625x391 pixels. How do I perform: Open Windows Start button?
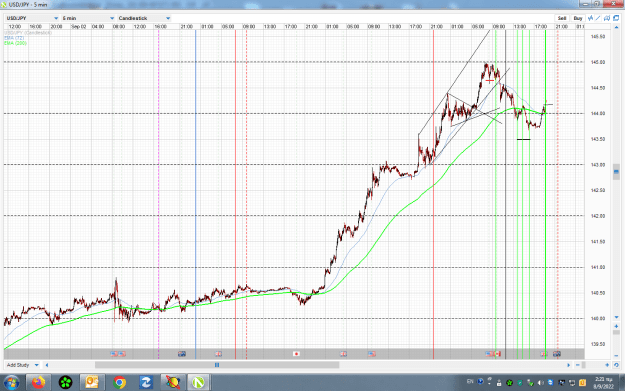click(x=11, y=383)
